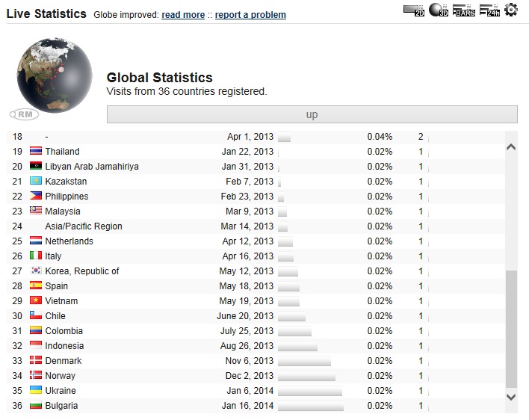Click the Denmark visit bar
Viewport: 529px width, 420px height.
pyautogui.click(x=304, y=361)
